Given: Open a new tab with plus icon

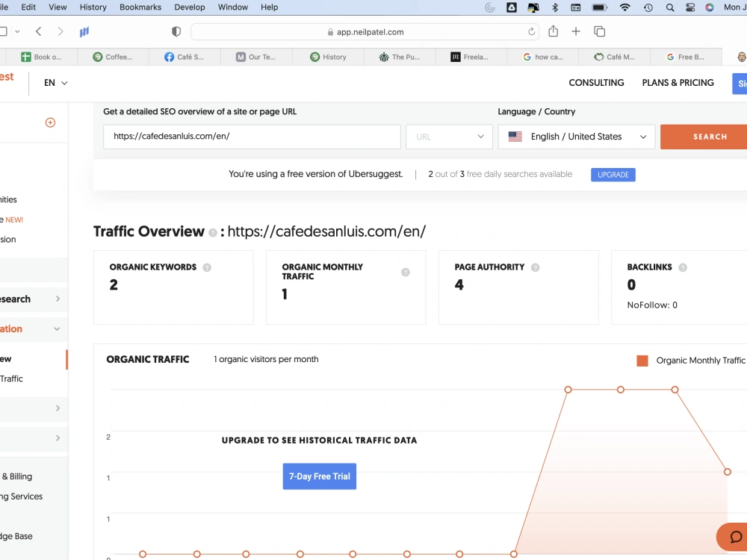Looking at the screenshot, I should point(576,31).
